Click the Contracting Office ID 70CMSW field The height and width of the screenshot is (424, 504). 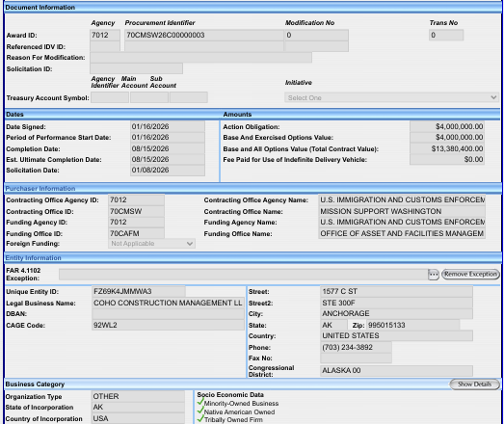tap(136, 211)
